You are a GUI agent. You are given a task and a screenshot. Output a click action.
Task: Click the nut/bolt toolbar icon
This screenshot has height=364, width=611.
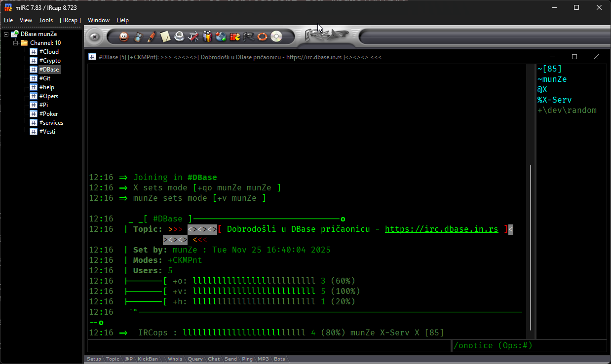coord(179,36)
